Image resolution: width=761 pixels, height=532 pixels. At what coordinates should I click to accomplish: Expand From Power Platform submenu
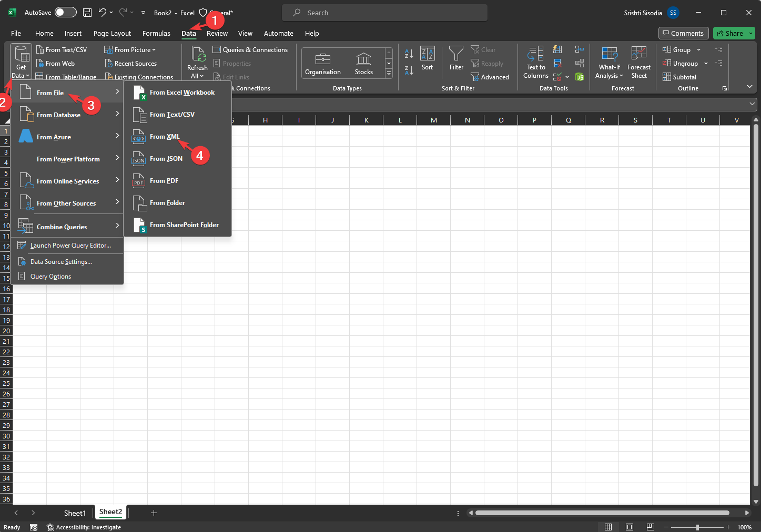[67, 159]
